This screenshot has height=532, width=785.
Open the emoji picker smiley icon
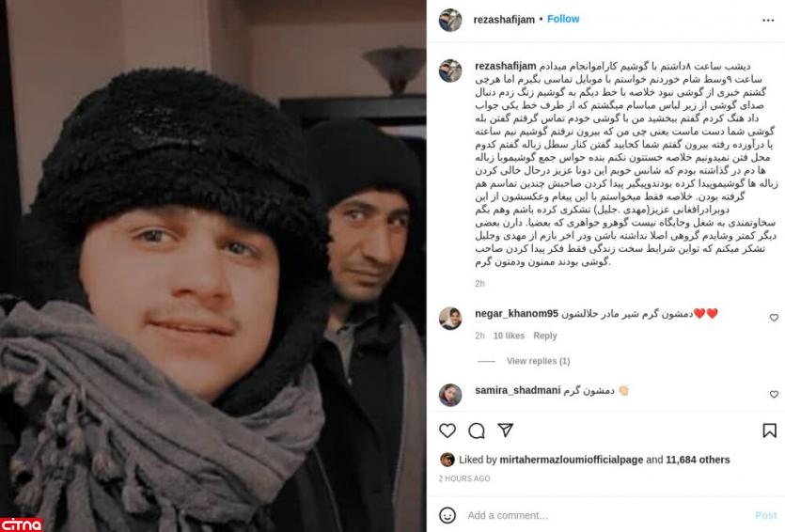[447, 515]
